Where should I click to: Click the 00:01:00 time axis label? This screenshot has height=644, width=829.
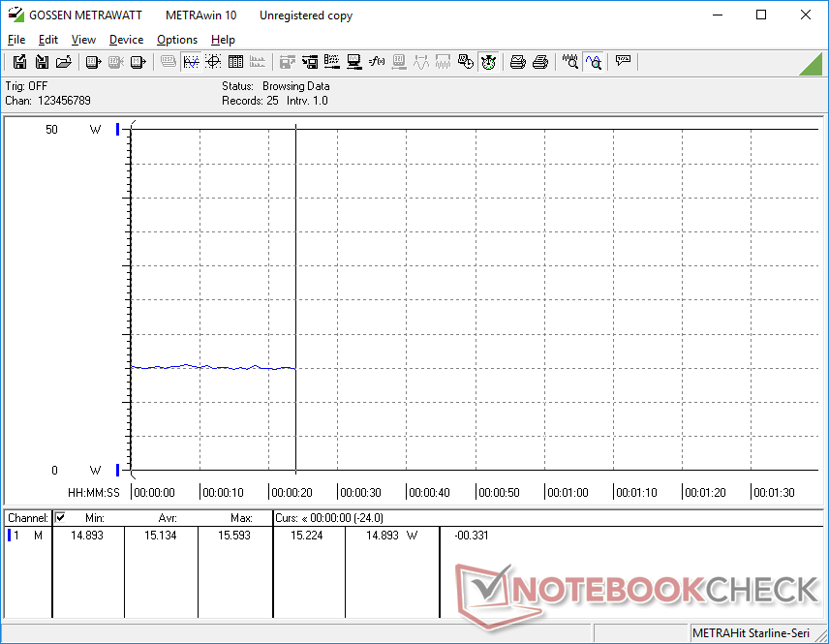tap(568, 492)
